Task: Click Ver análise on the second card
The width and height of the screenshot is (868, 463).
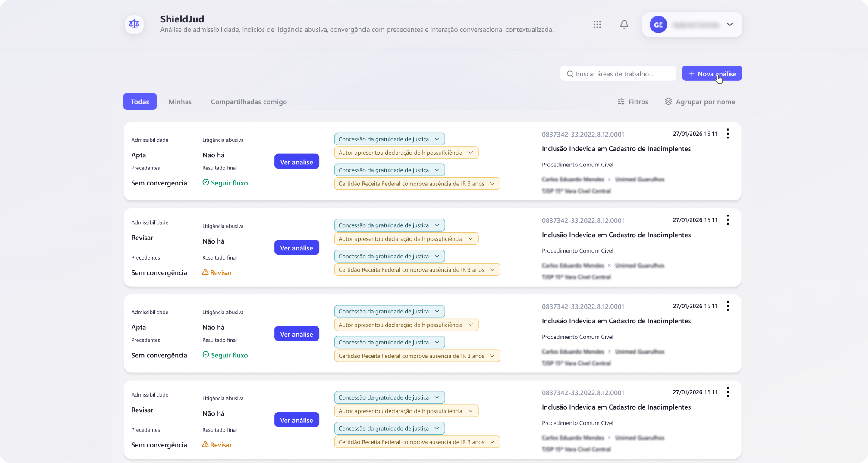Action: point(297,248)
